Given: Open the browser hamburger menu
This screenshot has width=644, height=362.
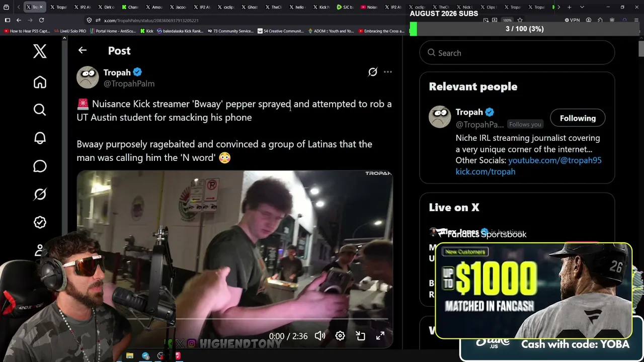Looking at the screenshot, I should point(636,20).
